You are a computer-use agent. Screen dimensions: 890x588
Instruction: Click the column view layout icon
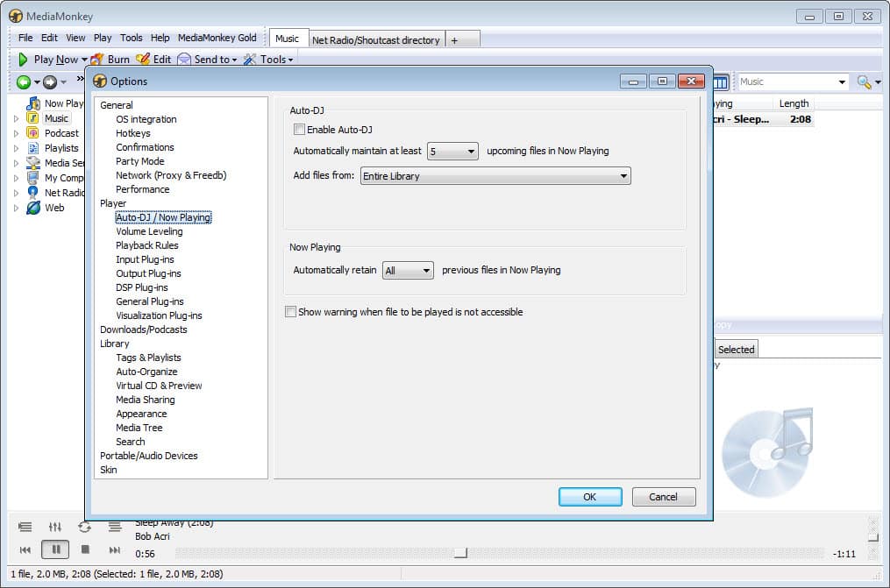(x=720, y=82)
